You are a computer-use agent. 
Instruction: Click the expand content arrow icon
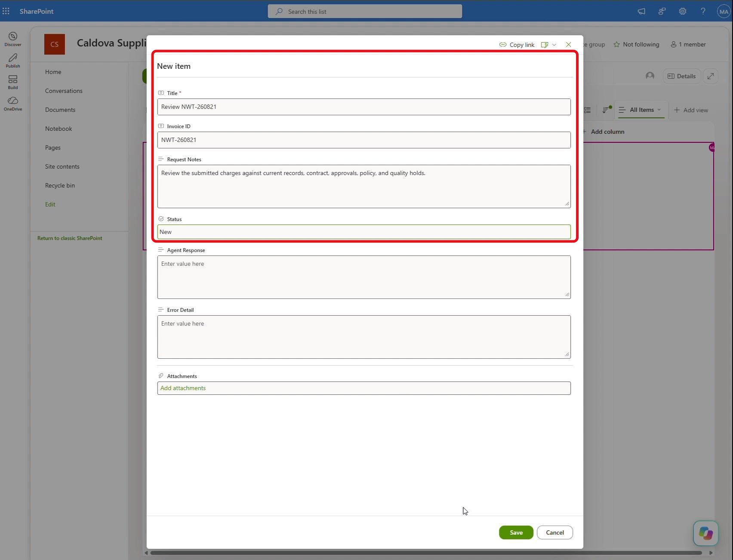pyautogui.click(x=711, y=76)
